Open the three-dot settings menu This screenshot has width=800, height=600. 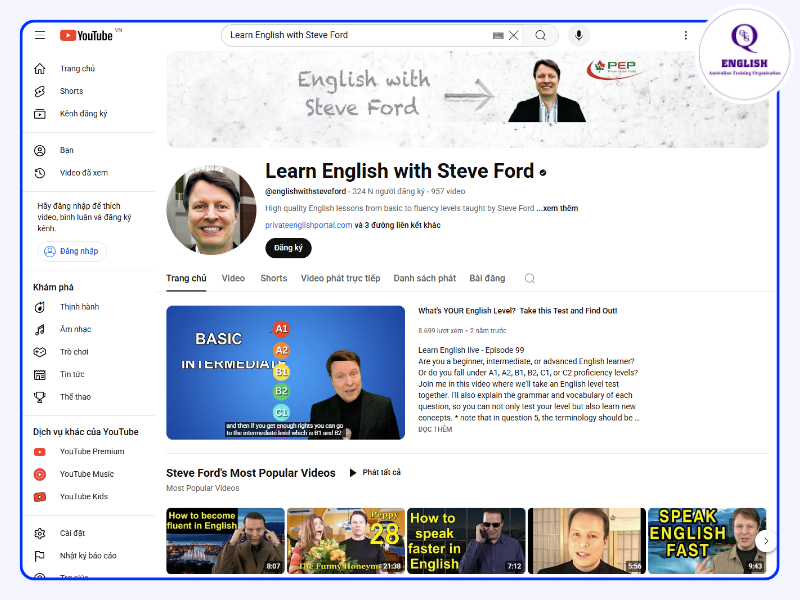(686, 35)
